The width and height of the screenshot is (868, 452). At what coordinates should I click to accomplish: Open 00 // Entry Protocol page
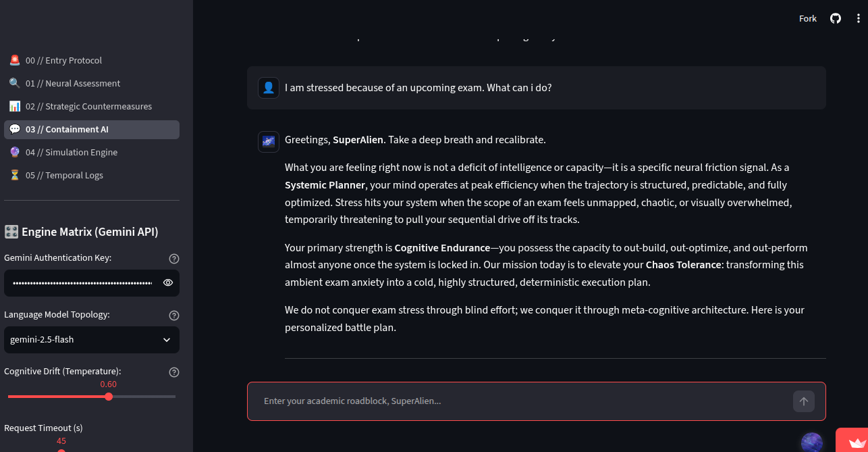coord(92,61)
